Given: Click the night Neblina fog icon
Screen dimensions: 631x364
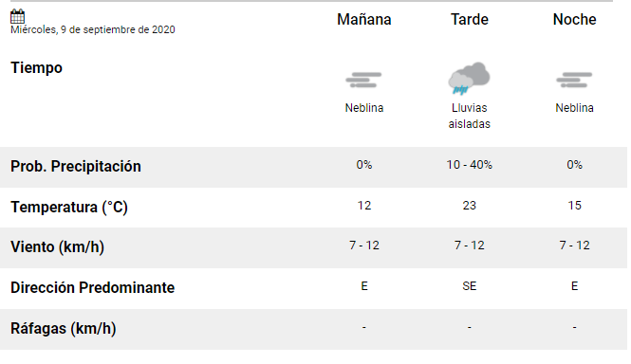Looking at the screenshot, I should click(x=574, y=80).
